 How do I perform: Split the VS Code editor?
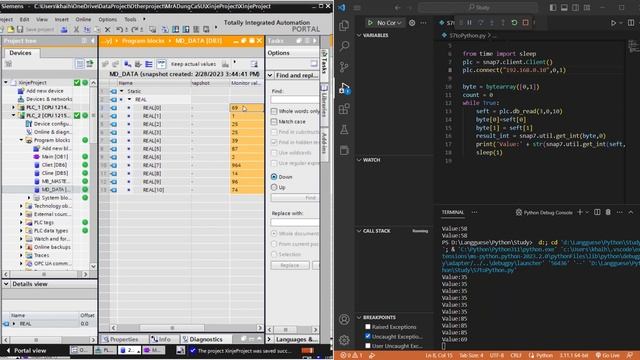point(631,23)
